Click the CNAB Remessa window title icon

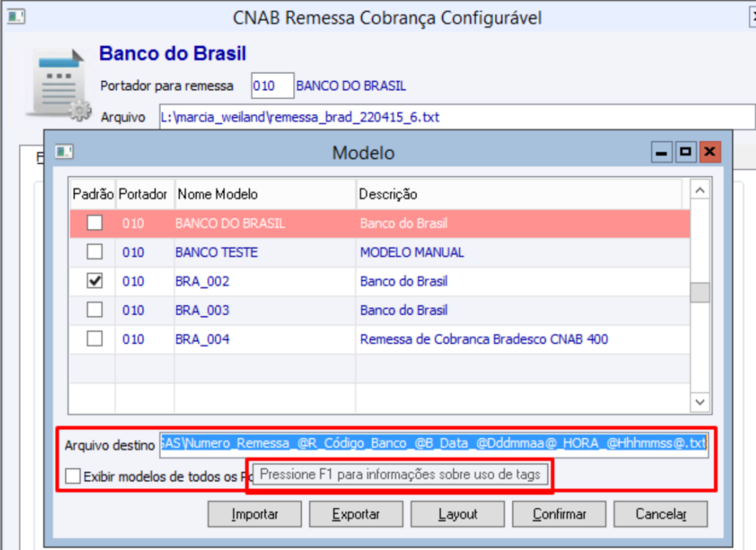[16, 17]
